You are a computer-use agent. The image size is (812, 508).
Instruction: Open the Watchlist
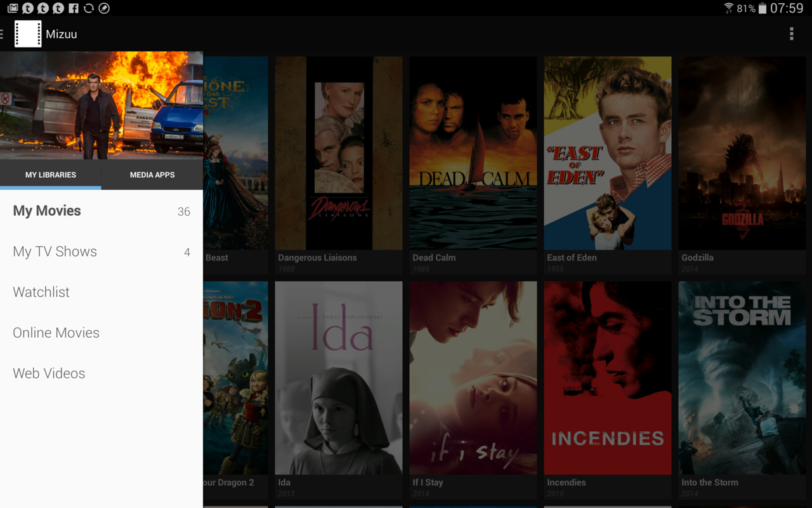coord(101,292)
